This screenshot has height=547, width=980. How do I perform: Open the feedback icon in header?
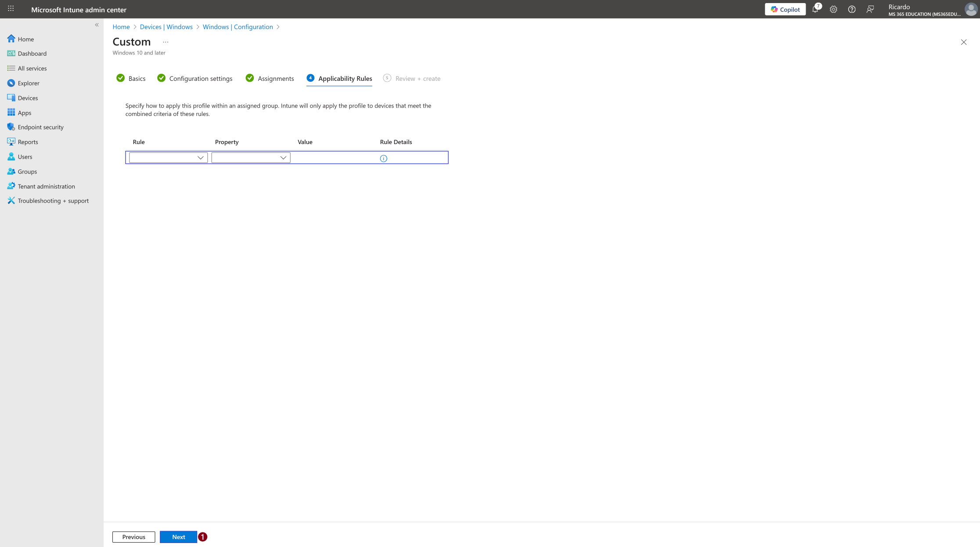pos(870,9)
